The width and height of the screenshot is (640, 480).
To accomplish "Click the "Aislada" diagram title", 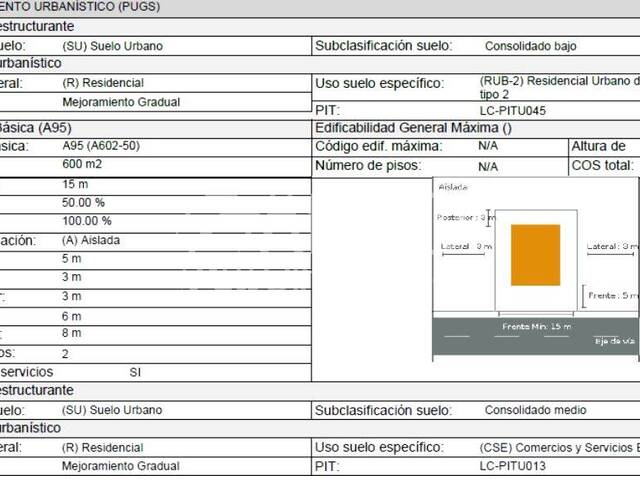I will click(x=453, y=187).
